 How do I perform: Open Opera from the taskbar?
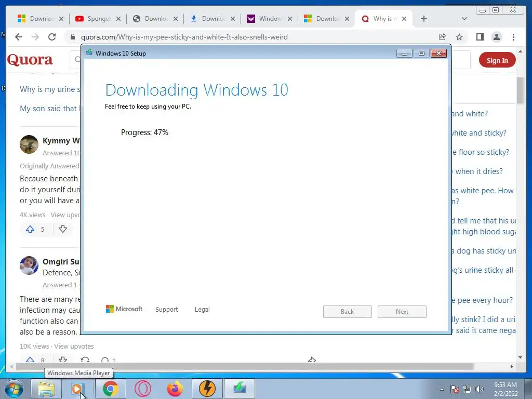point(142,389)
